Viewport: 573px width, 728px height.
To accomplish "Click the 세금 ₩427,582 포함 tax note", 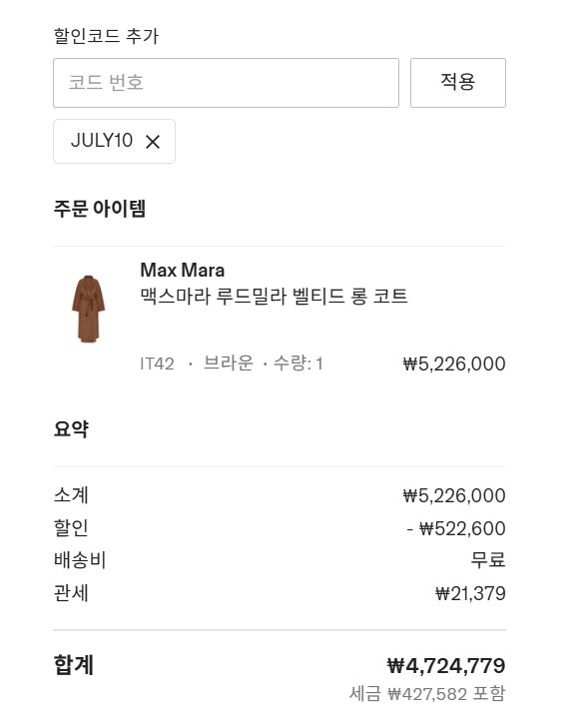I will (427, 694).
